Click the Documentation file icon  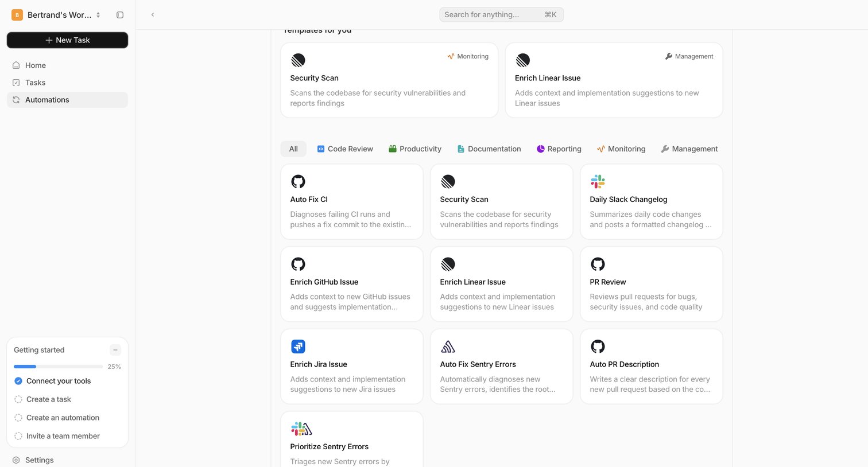point(460,149)
